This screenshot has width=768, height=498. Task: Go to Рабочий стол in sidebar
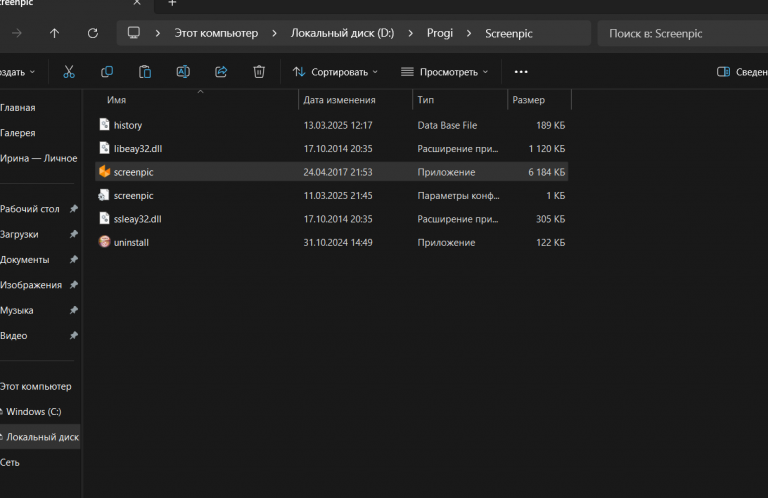[x=30, y=209]
